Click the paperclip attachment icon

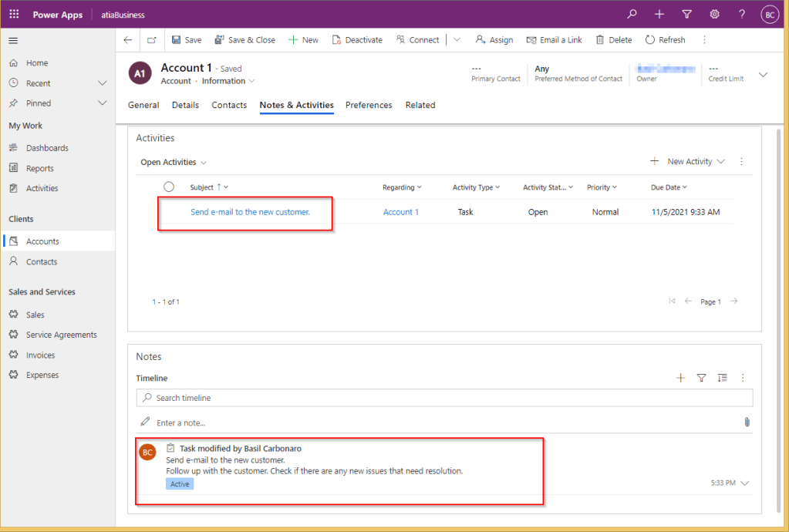(747, 423)
